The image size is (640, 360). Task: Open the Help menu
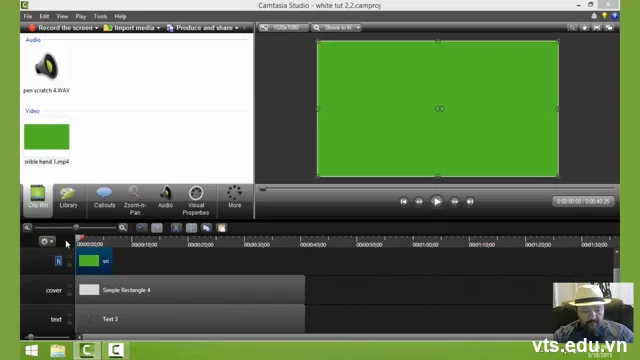point(120,16)
